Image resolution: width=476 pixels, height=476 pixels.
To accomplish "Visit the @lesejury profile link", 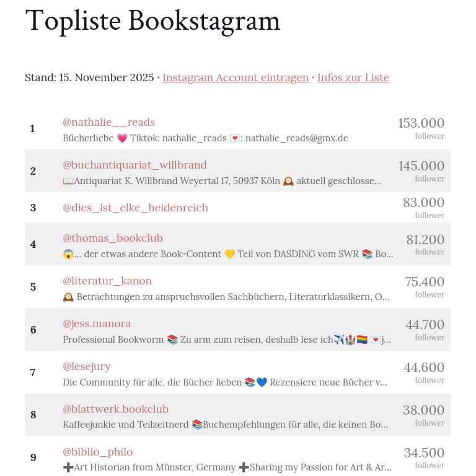I will (87, 366).
